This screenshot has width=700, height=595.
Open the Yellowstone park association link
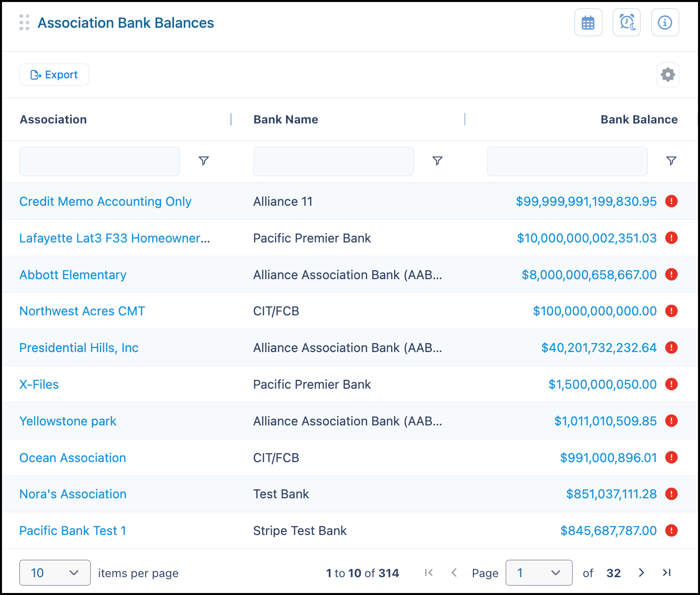pos(68,421)
